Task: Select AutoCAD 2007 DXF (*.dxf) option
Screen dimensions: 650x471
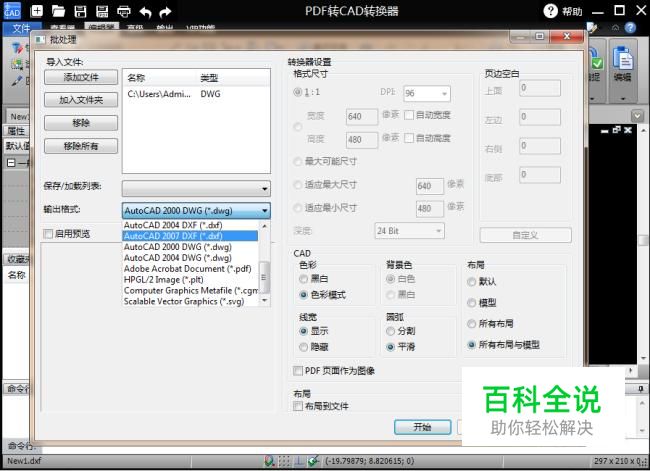Action: 190,236
